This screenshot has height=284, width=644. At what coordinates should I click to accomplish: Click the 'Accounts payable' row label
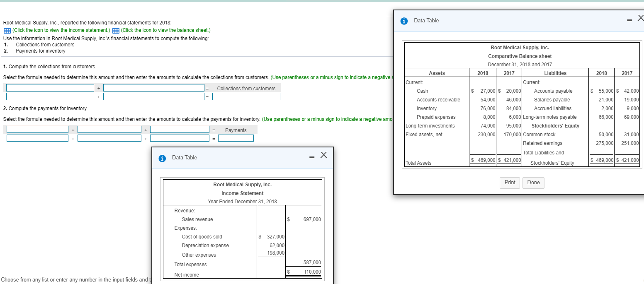[x=553, y=91]
